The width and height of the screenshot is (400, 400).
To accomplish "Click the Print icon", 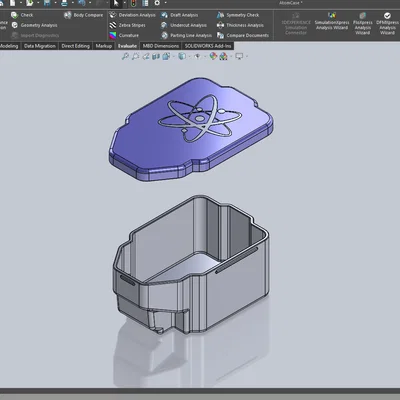I will [64, 3].
